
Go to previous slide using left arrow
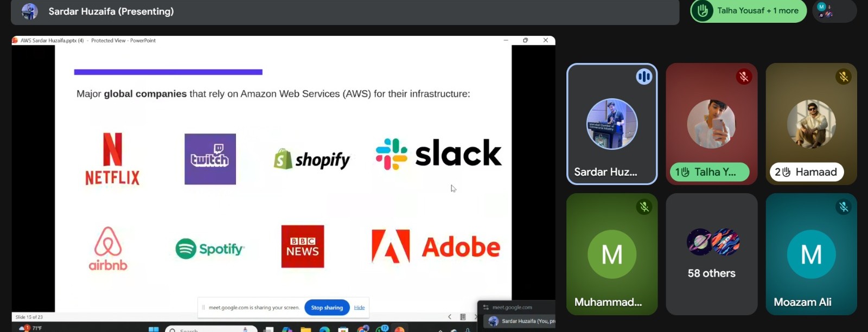(x=450, y=317)
